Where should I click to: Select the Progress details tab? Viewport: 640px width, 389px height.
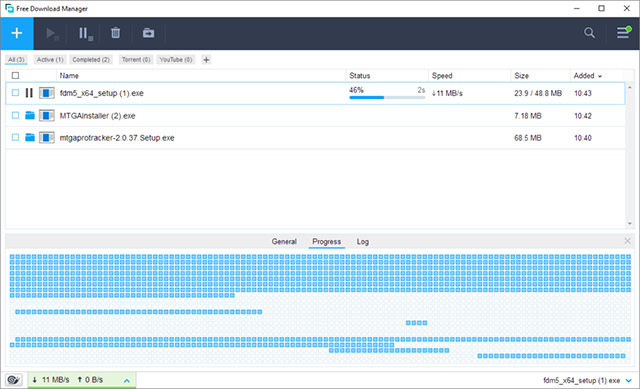[327, 242]
